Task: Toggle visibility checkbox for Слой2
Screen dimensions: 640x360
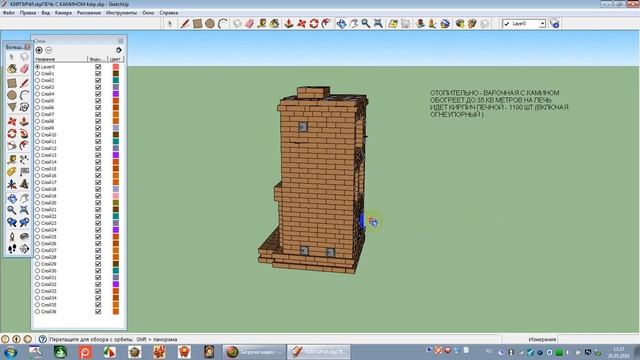Action: click(98, 80)
